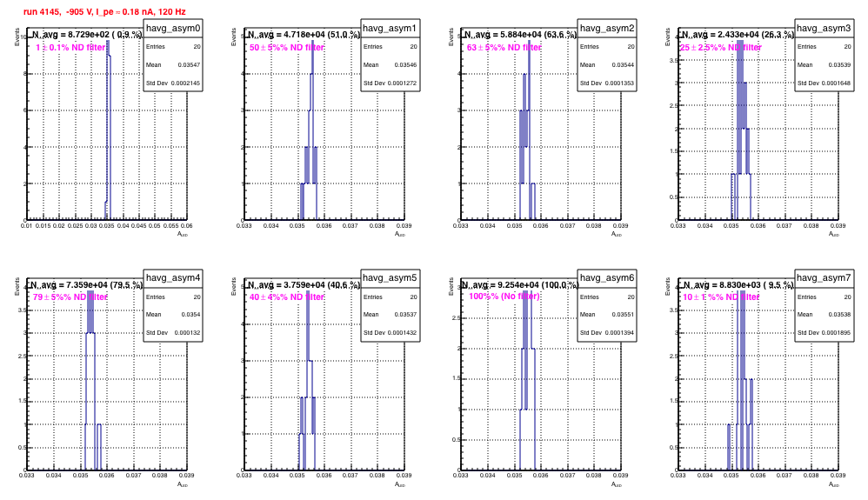Image resolution: width=868 pixels, height=500 pixels.
Task: Select the 25 ± 2.5% ND filter label
Action: coord(721,48)
